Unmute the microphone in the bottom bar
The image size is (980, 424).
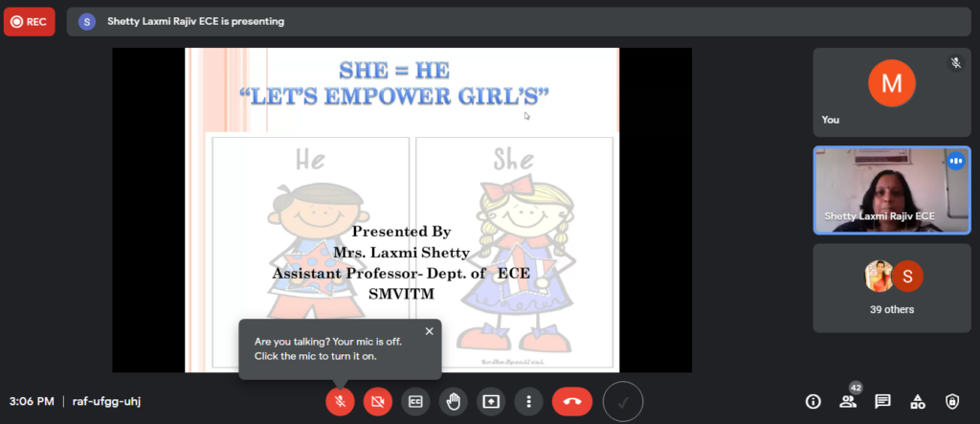tap(340, 401)
